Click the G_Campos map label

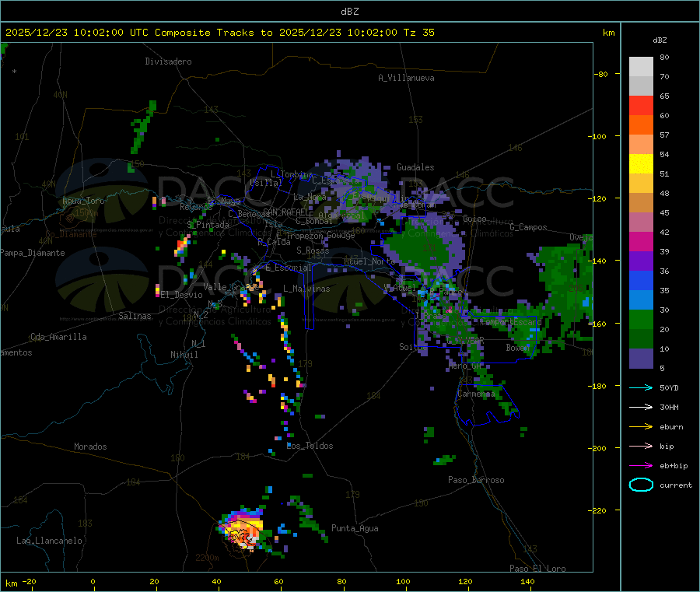tap(528, 227)
